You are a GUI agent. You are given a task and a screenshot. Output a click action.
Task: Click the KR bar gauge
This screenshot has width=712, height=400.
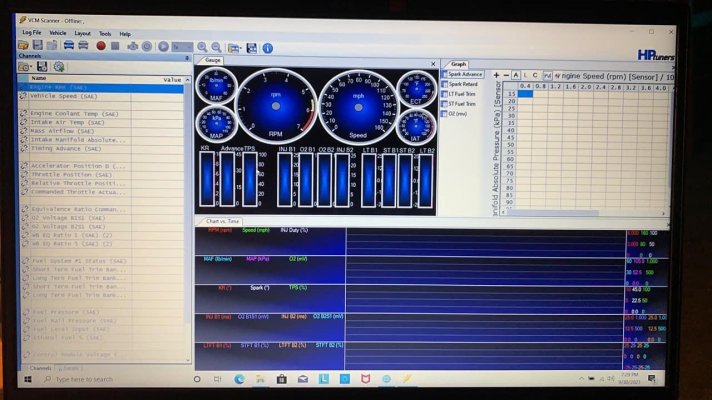tap(207, 178)
